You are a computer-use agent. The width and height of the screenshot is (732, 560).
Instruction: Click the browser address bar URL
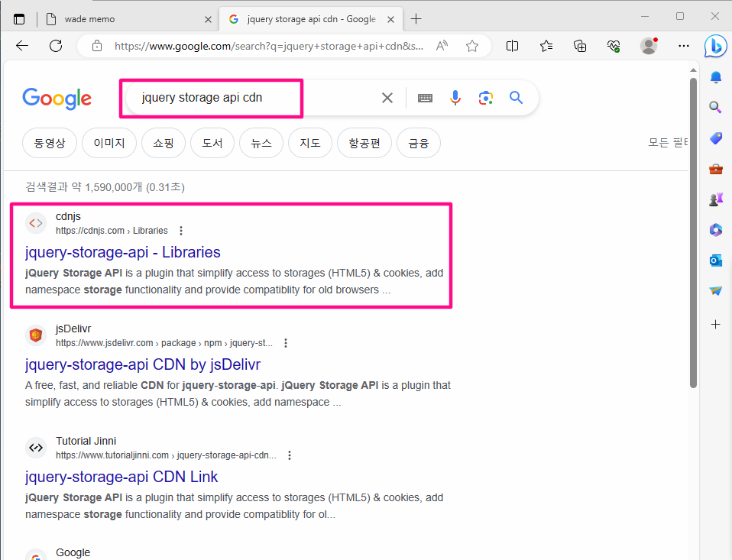[269, 46]
